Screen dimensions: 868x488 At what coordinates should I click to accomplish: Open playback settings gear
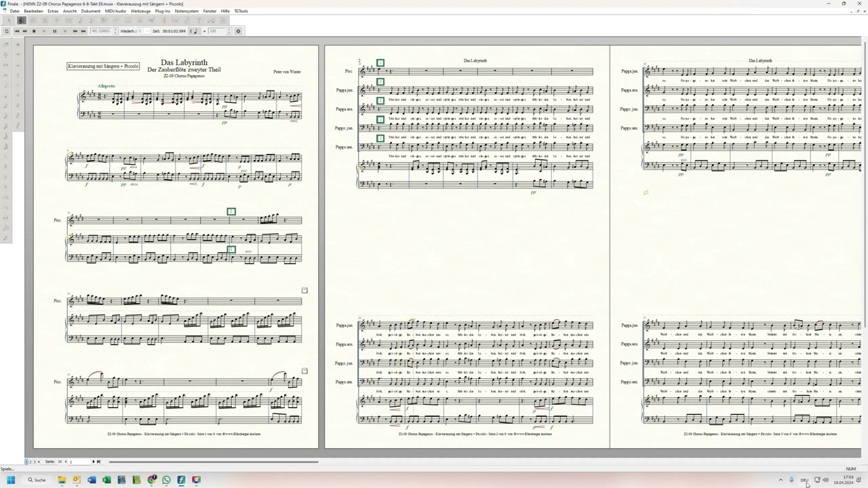click(238, 31)
